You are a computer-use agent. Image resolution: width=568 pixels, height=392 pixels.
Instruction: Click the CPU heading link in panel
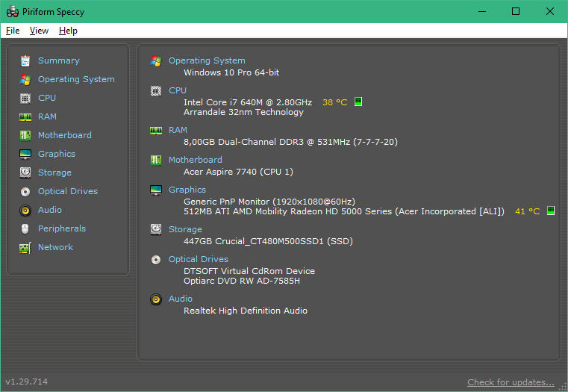click(x=178, y=90)
